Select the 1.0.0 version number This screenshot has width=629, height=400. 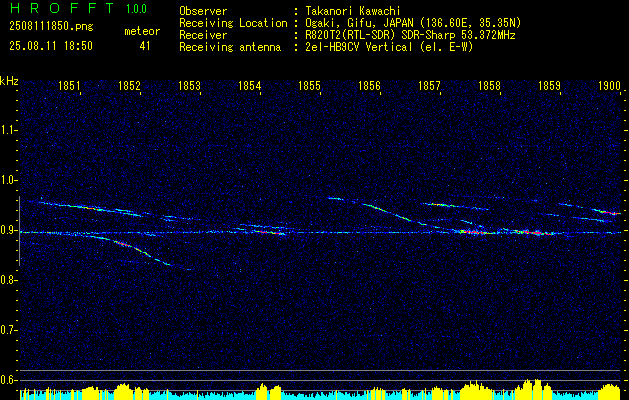(136, 8)
